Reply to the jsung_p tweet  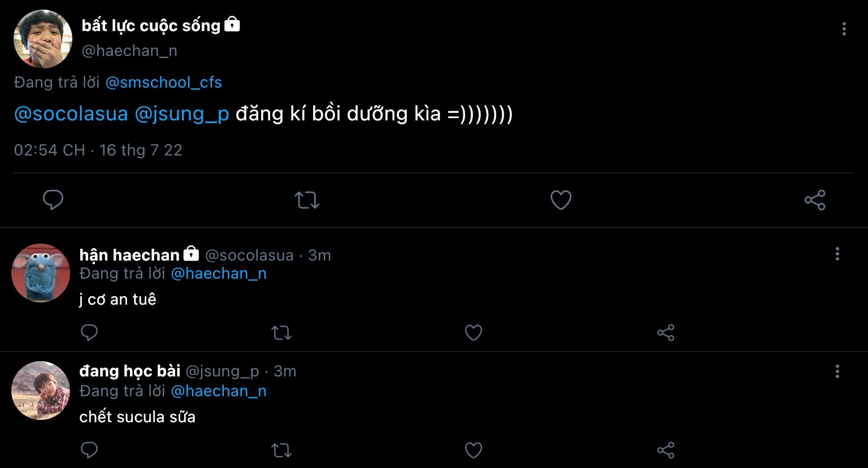(x=89, y=450)
